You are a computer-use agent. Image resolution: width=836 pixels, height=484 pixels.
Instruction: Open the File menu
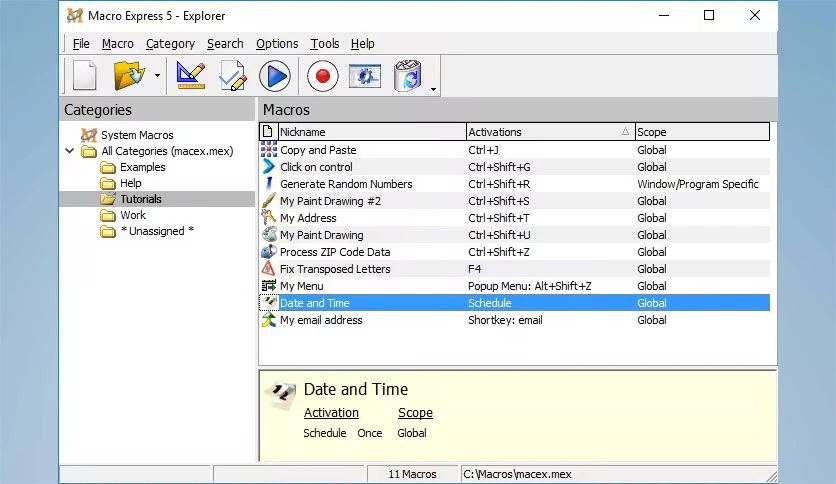[x=81, y=44]
